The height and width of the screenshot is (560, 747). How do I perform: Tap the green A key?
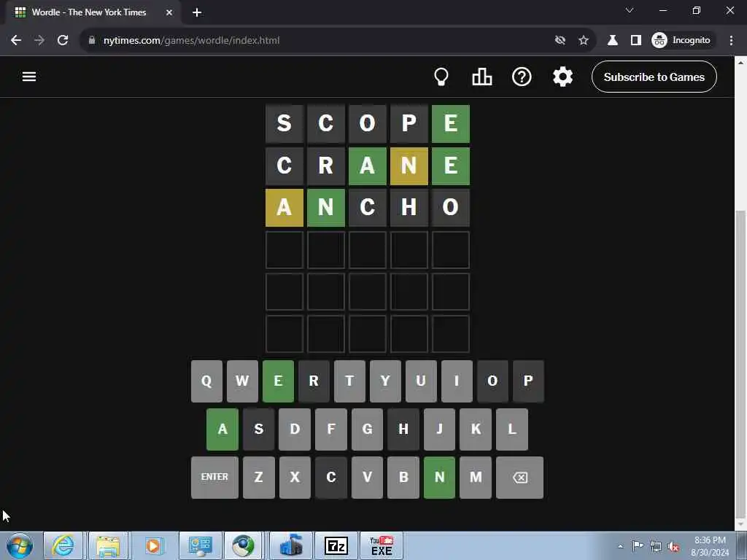[222, 429]
